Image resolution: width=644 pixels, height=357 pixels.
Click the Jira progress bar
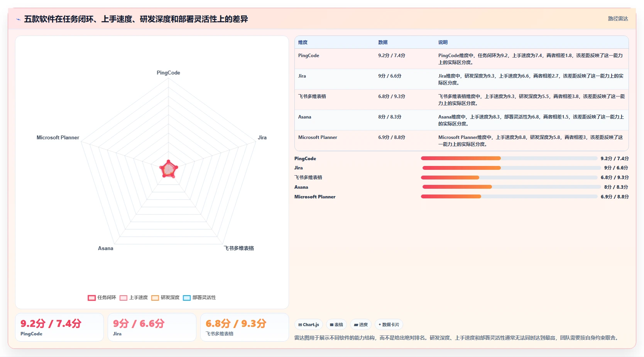(x=512, y=168)
